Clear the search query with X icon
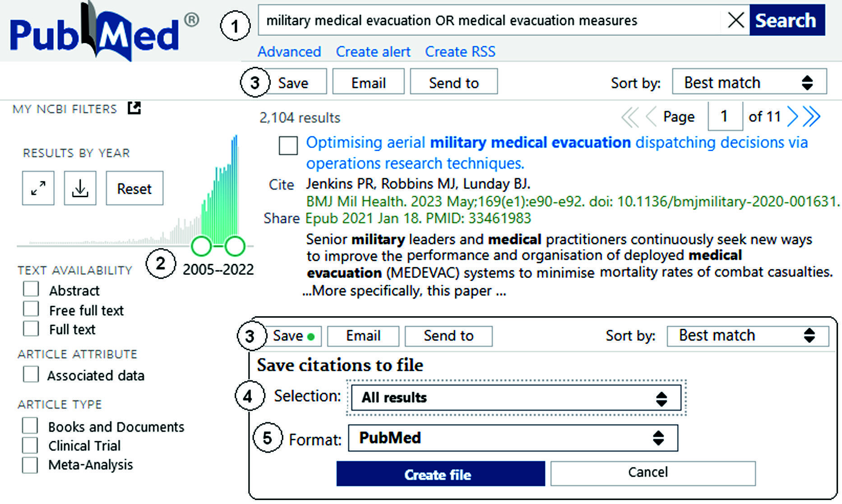842x504 pixels. point(736,20)
